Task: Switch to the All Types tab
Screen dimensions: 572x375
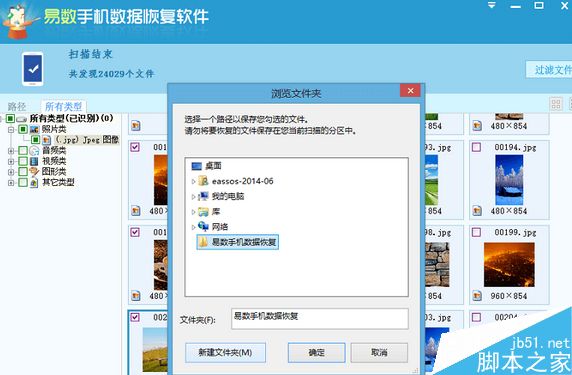Action: pos(63,106)
